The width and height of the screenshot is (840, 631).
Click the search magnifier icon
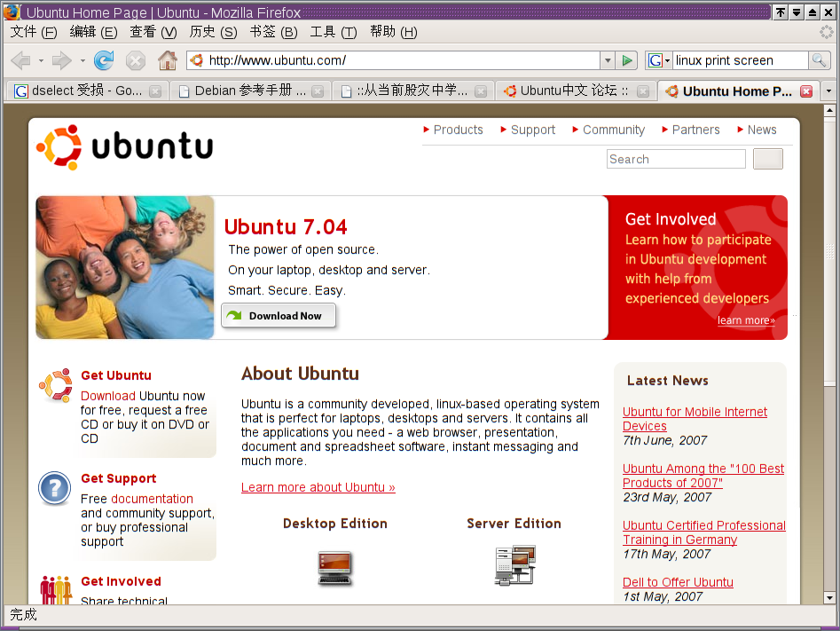(x=819, y=60)
